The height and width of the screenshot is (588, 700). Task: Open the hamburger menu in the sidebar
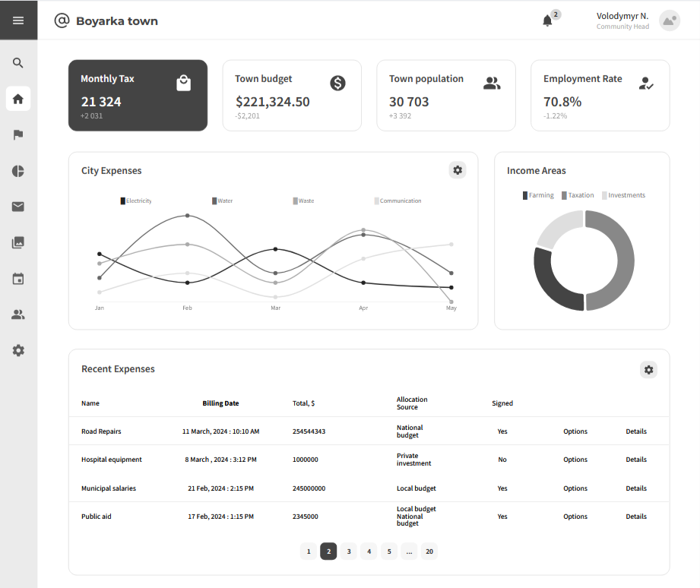pyautogui.click(x=18, y=20)
